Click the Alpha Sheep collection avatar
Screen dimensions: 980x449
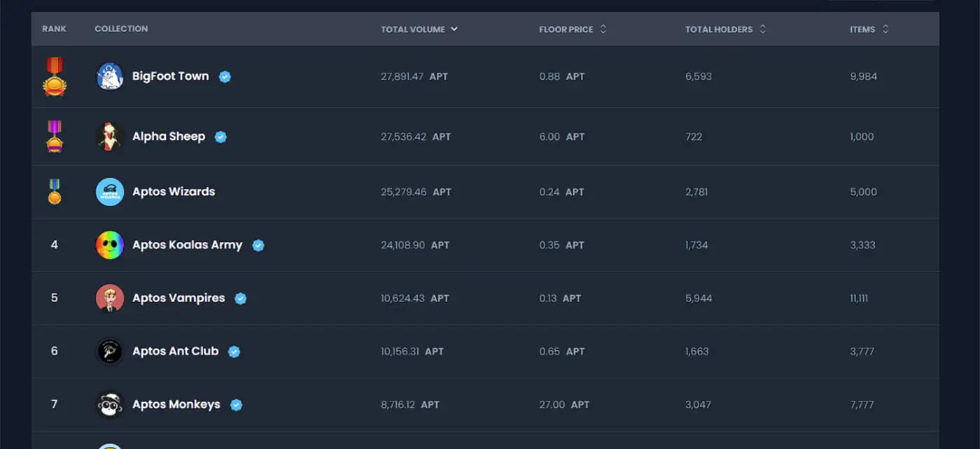click(x=110, y=136)
